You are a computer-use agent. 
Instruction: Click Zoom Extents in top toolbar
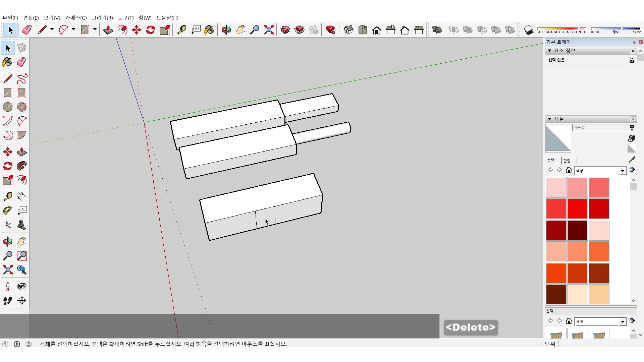[x=269, y=30]
